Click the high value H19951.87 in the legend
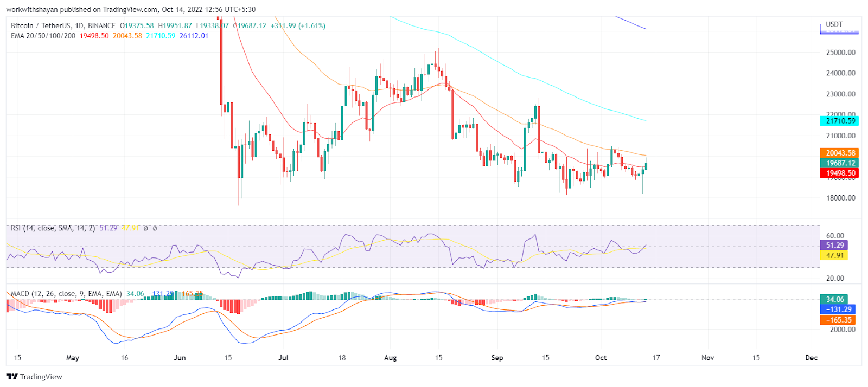This screenshot has width=868, height=387. click(175, 25)
